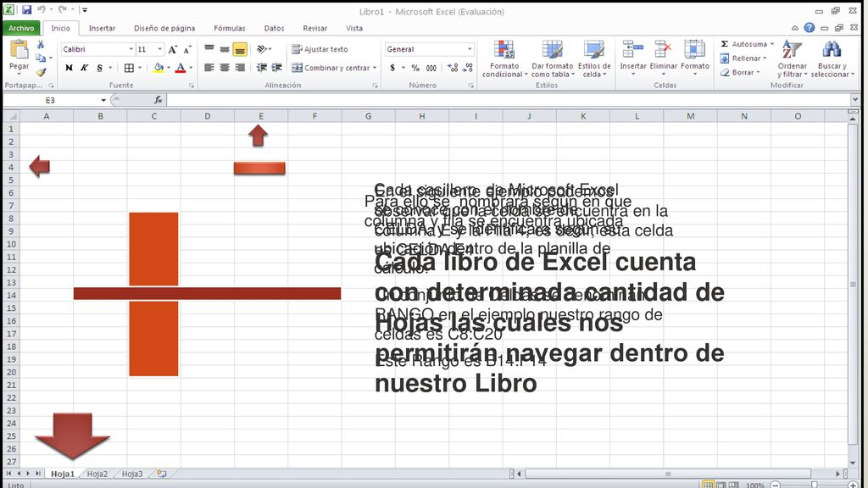Click the percent style icon
This screenshot has height=488, width=868.
click(415, 68)
